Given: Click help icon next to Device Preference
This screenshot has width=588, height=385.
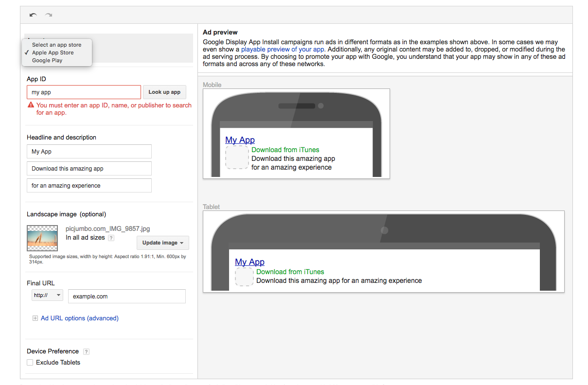Looking at the screenshot, I should click(86, 351).
